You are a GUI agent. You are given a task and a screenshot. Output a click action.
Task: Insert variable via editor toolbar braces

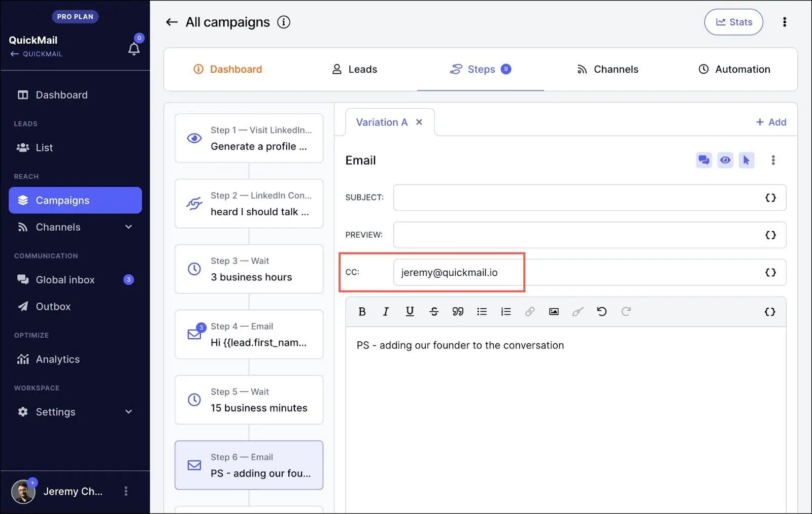click(770, 311)
